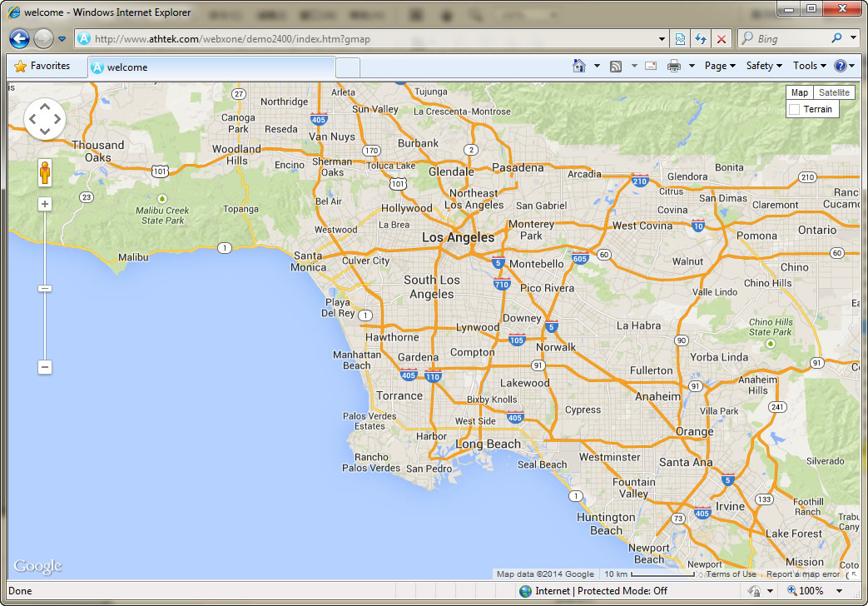
Task: Expand the Safety dropdown menu
Action: click(x=764, y=66)
